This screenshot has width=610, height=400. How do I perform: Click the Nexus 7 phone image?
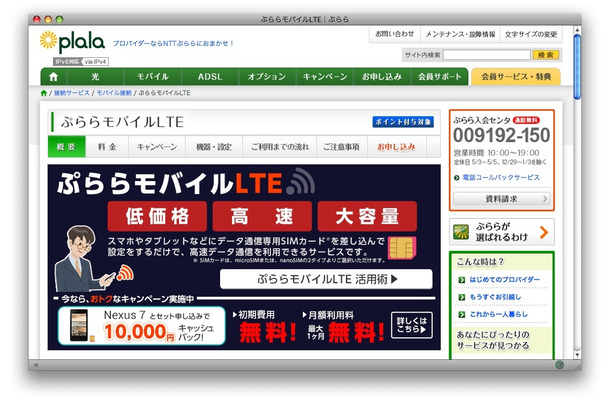pyautogui.click(x=79, y=325)
